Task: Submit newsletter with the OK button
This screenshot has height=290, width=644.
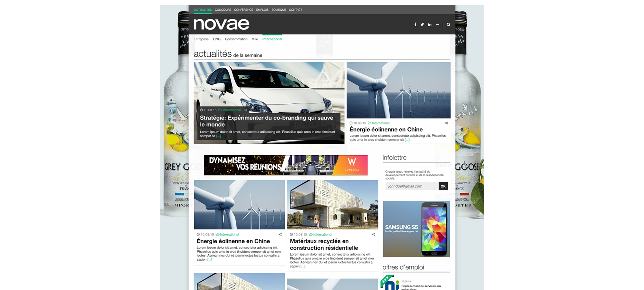Action: tap(443, 186)
